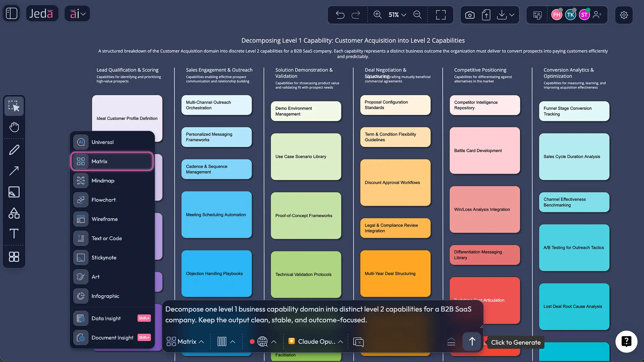
Task: Open the 51% zoom level dropdown
Action: [x=397, y=15]
